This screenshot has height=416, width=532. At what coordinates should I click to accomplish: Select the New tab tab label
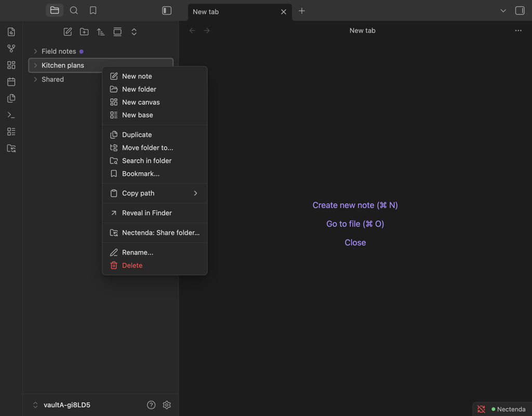(x=206, y=12)
